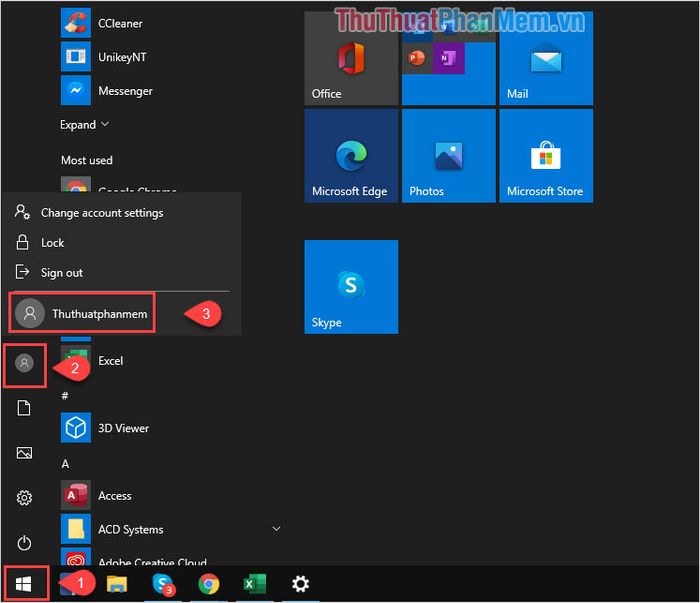Image resolution: width=700 pixels, height=603 pixels.
Task: Expand the ACD Systems folder chevron
Action: 276,529
